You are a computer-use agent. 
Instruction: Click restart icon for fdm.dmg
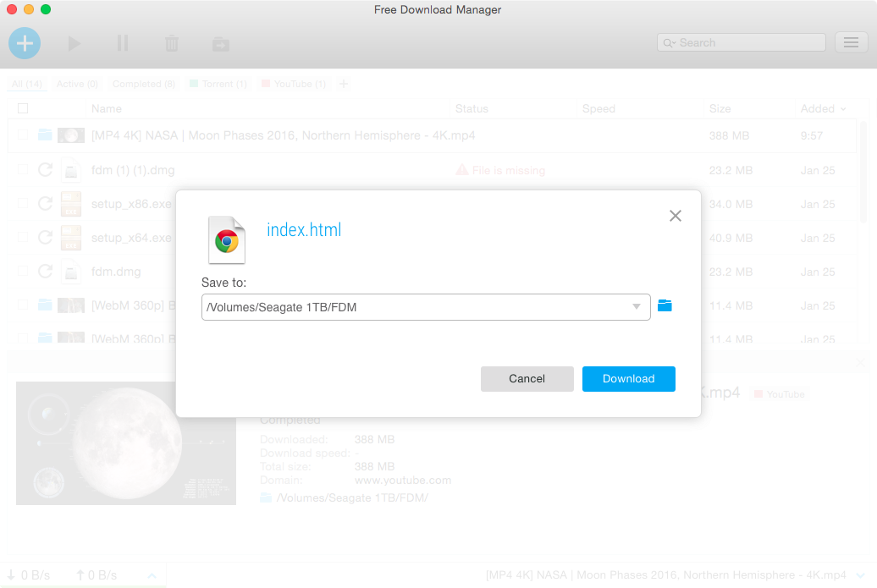click(x=46, y=272)
